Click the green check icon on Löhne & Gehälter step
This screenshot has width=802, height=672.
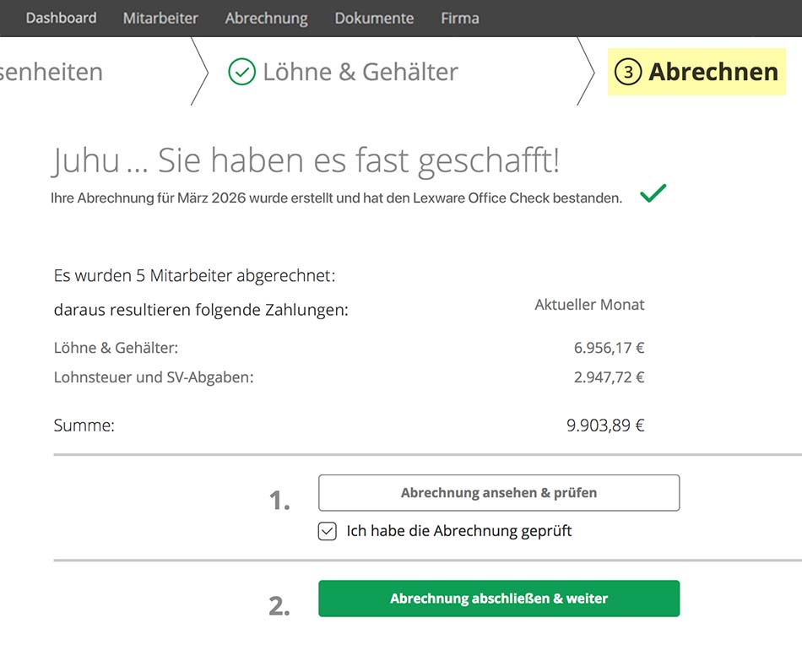[241, 72]
